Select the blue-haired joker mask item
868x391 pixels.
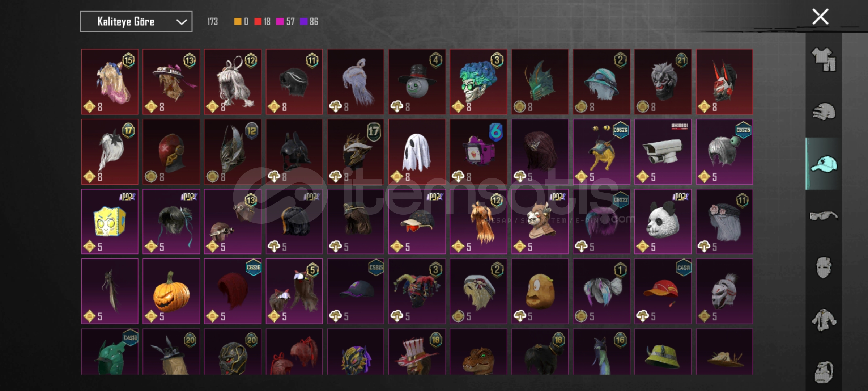pyautogui.click(x=478, y=82)
